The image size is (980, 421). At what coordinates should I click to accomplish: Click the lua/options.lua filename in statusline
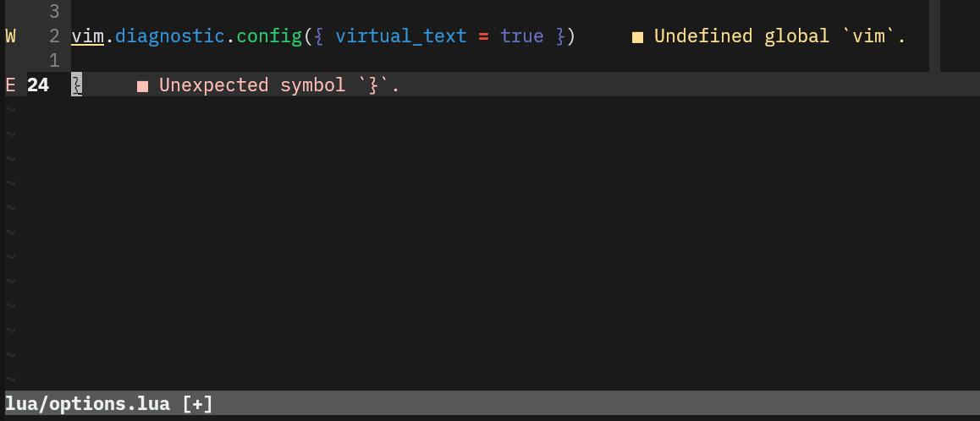click(87, 404)
